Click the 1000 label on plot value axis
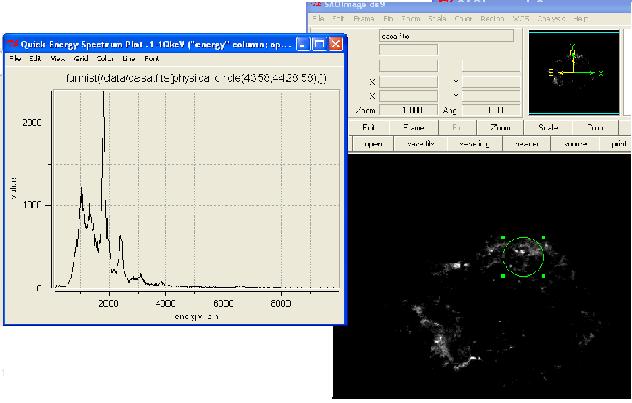 click(32, 205)
